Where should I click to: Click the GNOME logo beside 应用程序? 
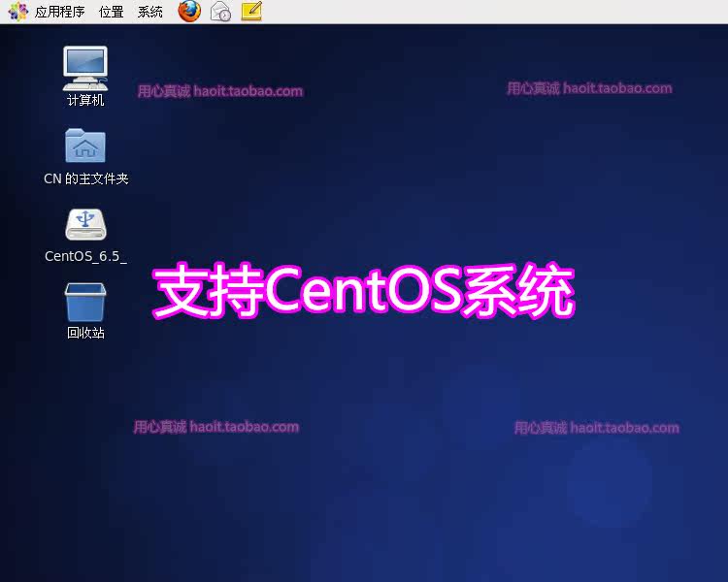coord(18,12)
